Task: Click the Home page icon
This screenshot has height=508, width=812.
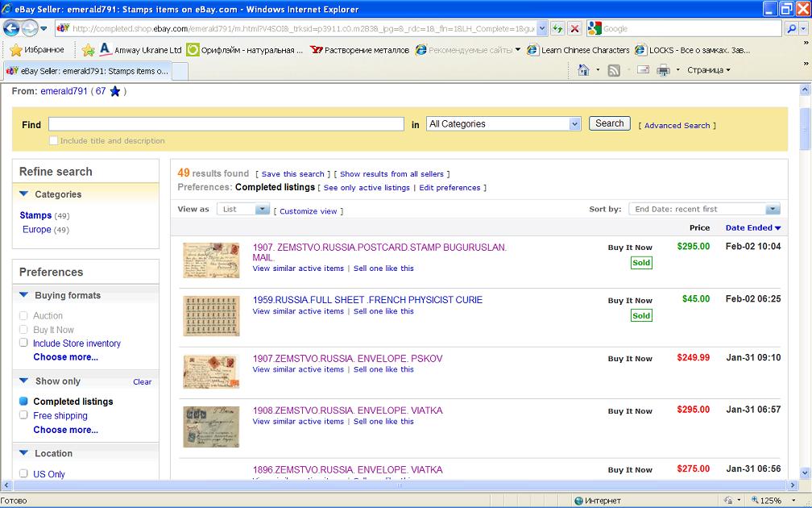Action: click(583, 69)
